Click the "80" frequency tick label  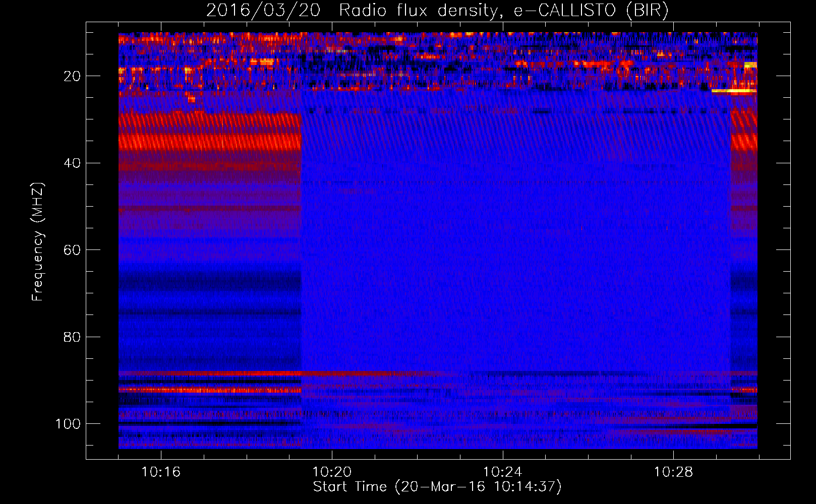(x=72, y=337)
